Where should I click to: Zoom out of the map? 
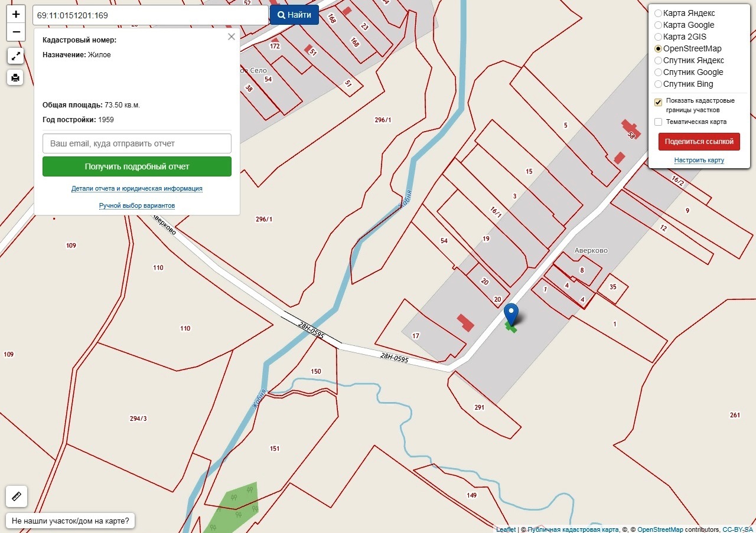(16, 32)
